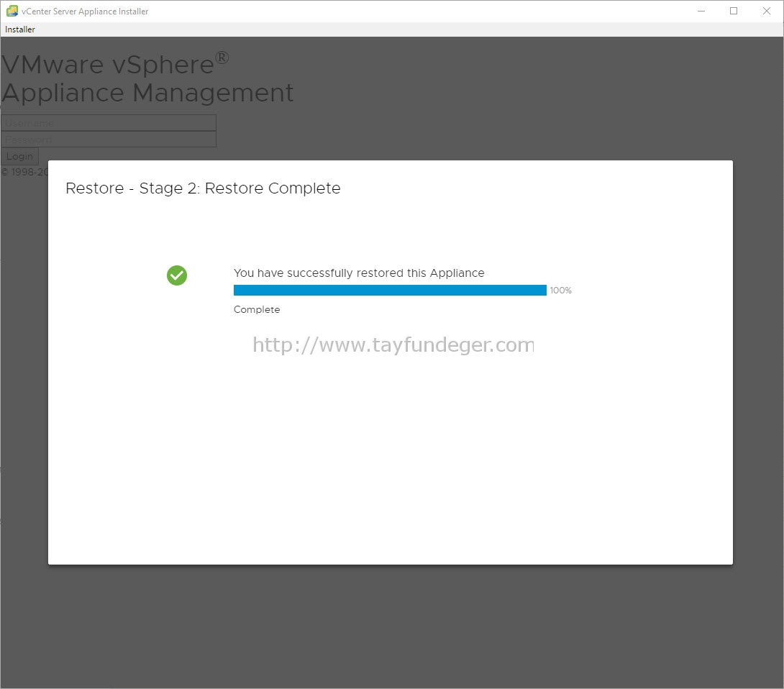Open the Installer menu
784x689 pixels.
coord(20,29)
